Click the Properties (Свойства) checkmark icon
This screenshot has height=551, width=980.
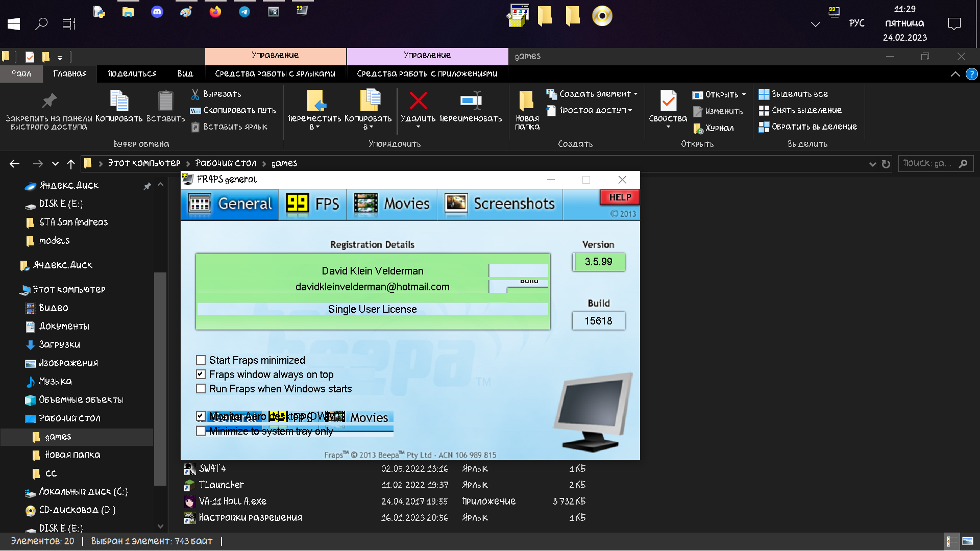(x=668, y=101)
